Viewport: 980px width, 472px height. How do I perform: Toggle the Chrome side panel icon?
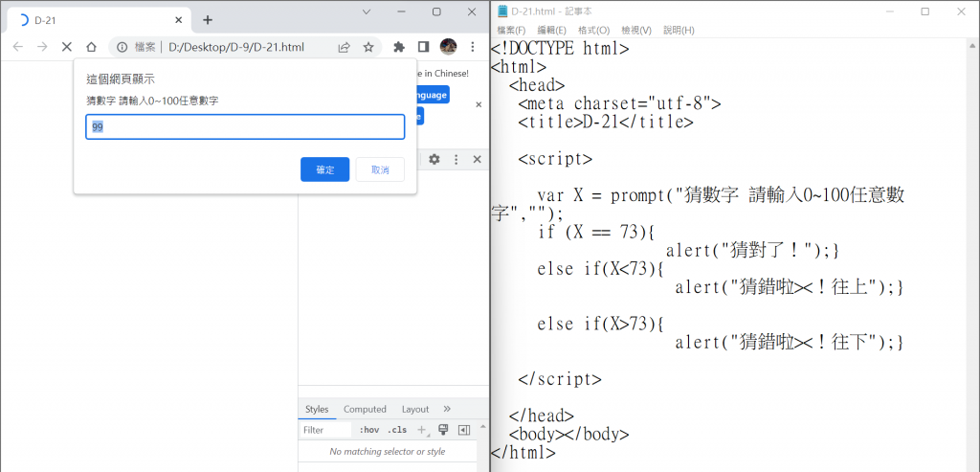(423, 47)
